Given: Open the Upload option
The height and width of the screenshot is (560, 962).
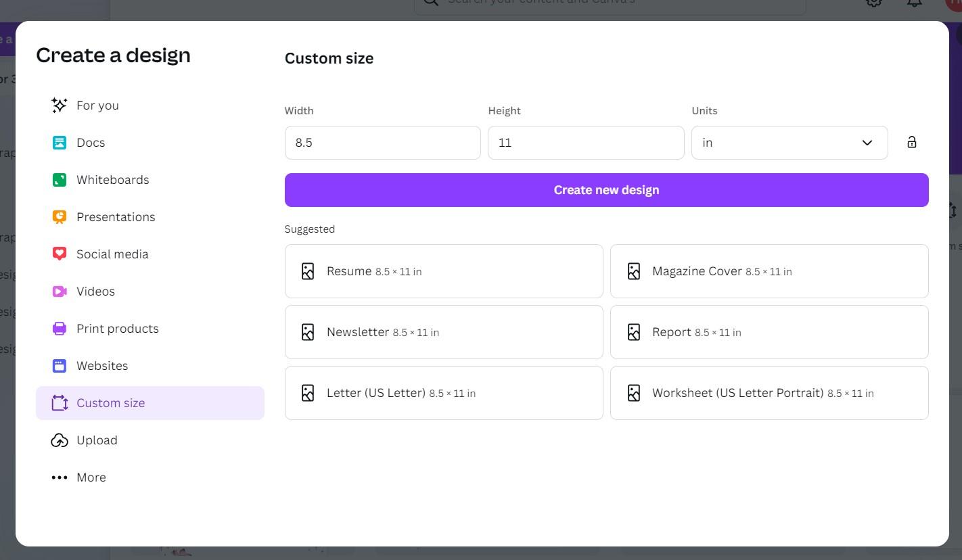Looking at the screenshot, I should pyautogui.click(x=150, y=440).
